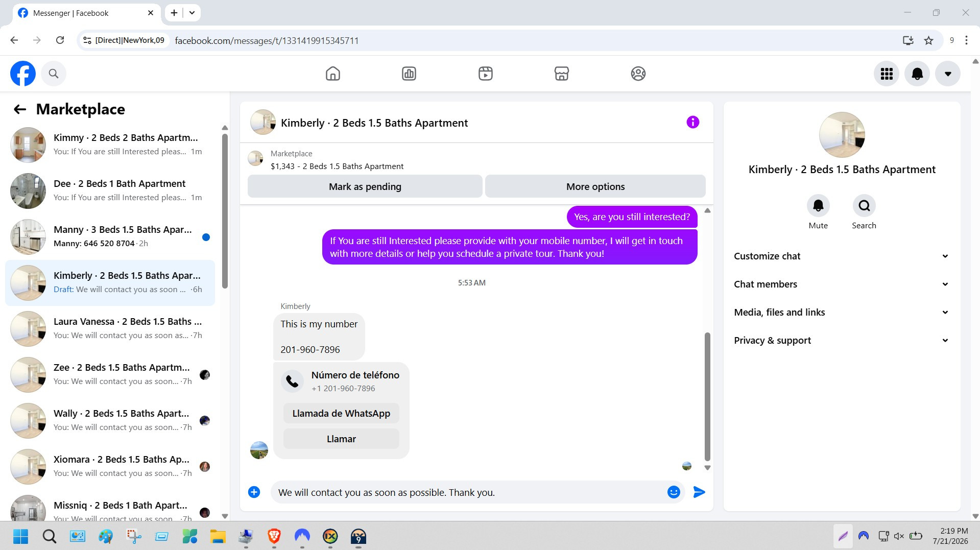The height and width of the screenshot is (550, 980).
Task: Open the browser three-dot menu
Action: coord(966,40)
